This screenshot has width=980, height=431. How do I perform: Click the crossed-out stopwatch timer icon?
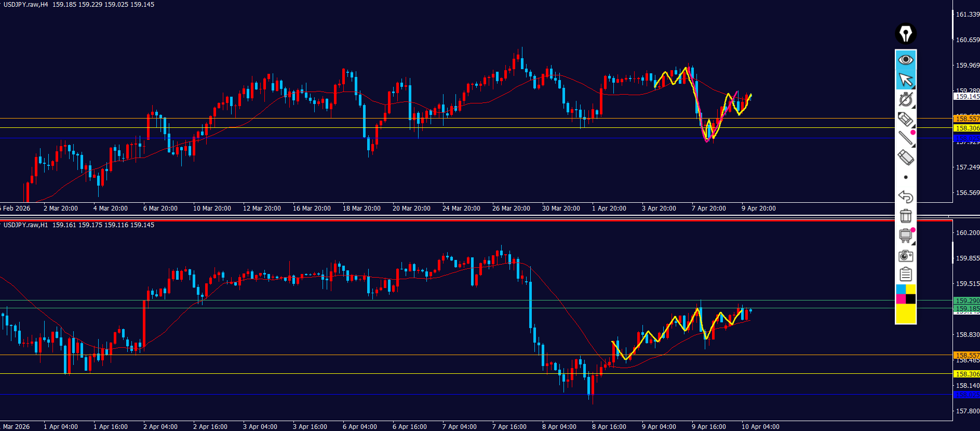tap(905, 99)
